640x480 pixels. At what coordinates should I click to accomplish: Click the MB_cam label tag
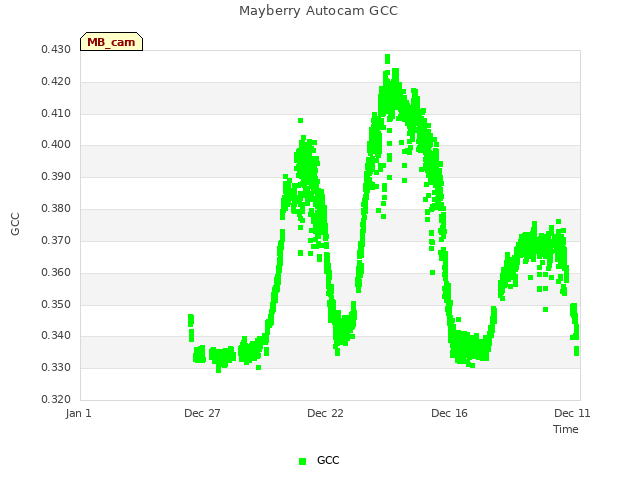[x=111, y=42]
